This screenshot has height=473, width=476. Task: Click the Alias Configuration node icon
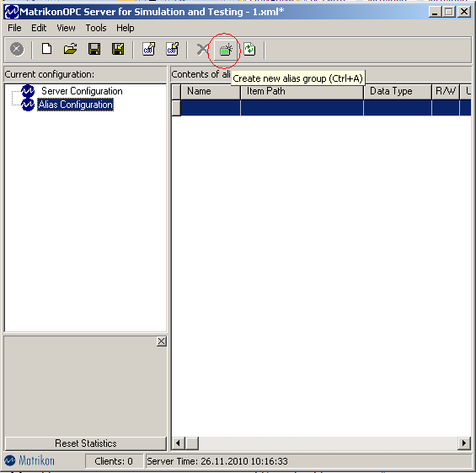[28, 105]
